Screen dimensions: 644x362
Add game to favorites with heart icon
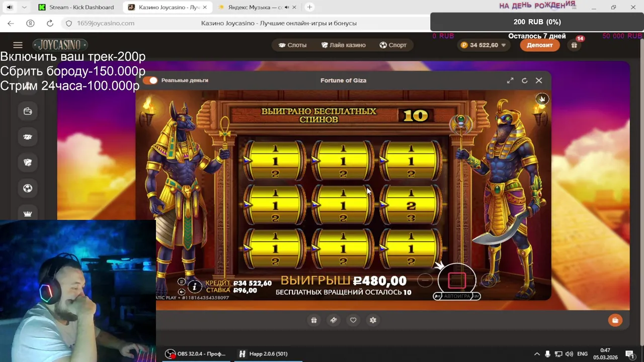(x=353, y=320)
